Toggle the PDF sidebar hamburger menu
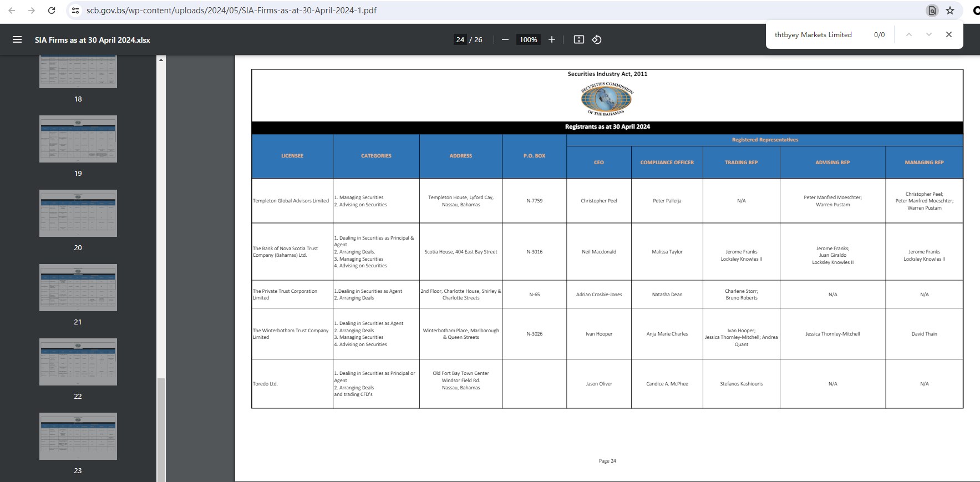The width and height of the screenshot is (980, 482). (x=17, y=39)
